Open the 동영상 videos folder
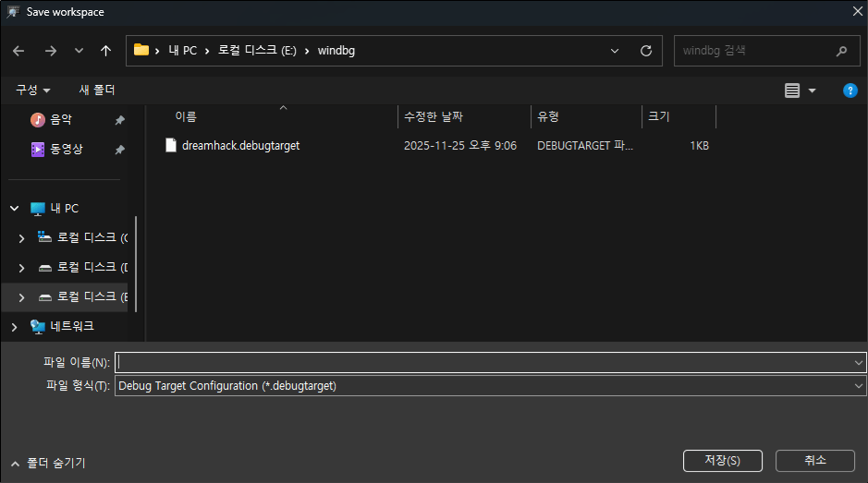 [x=65, y=149]
